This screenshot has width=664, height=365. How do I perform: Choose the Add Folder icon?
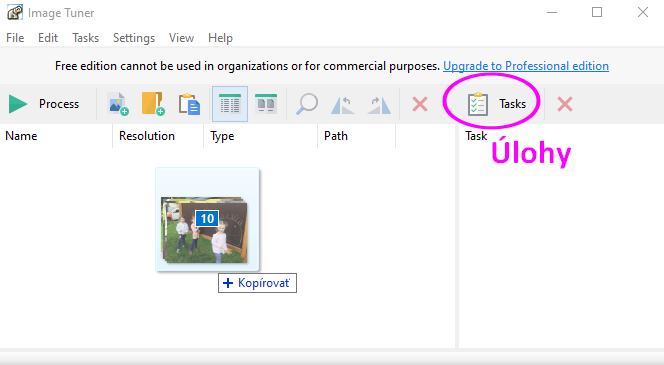click(153, 104)
